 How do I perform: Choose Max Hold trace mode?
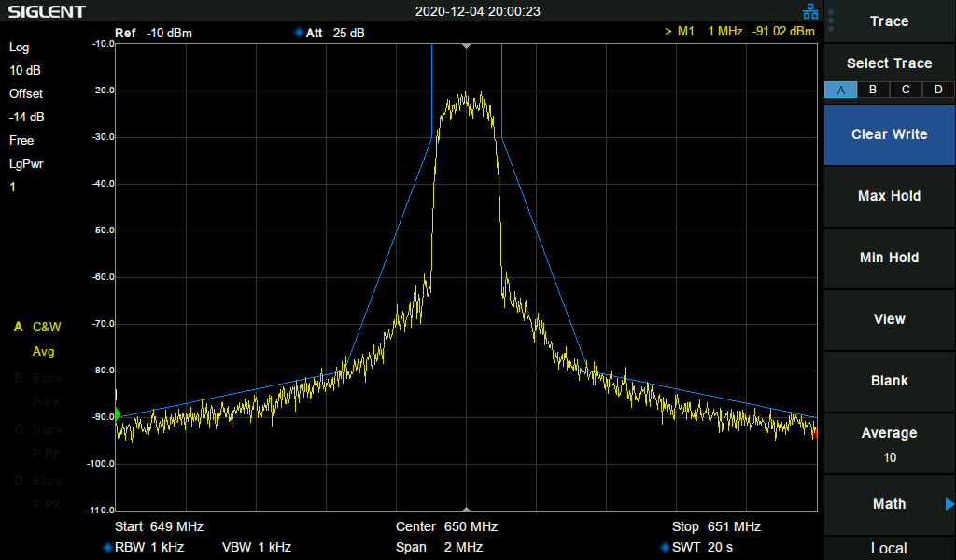click(x=890, y=196)
